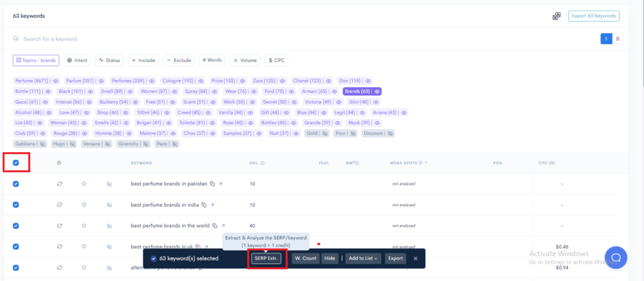Switch to the multi-column view toggle
This screenshot has height=281, width=644.
618,38
